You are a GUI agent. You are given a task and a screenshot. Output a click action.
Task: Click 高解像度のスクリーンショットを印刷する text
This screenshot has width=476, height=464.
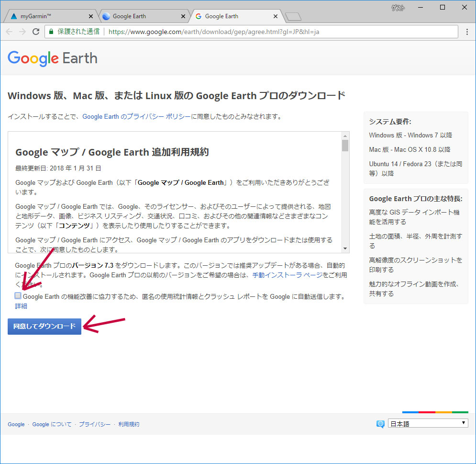(x=416, y=265)
